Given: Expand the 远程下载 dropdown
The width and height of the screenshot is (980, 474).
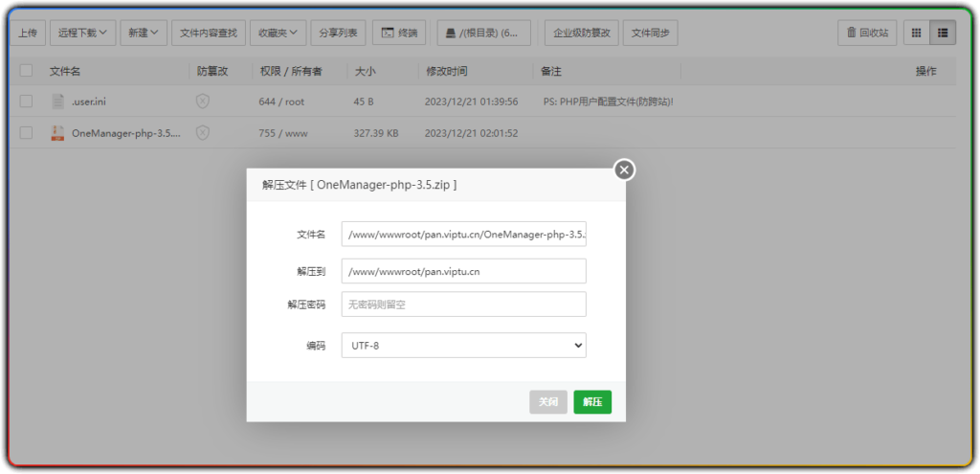Looking at the screenshot, I should 83,33.
